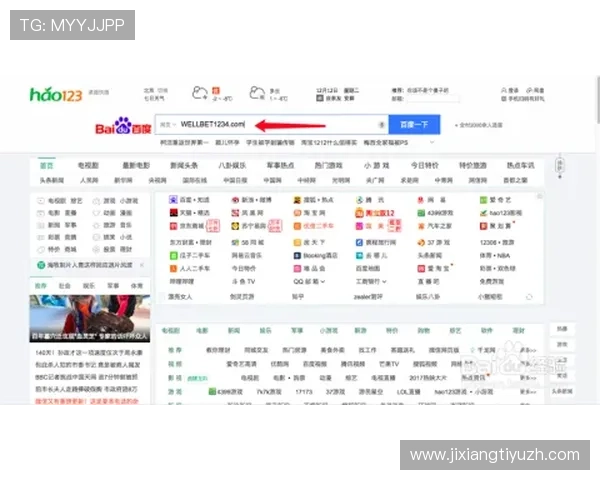Select the 小游戏 tab in lower category bar
Screen dimensions: 600x480
click(x=329, y=330)
